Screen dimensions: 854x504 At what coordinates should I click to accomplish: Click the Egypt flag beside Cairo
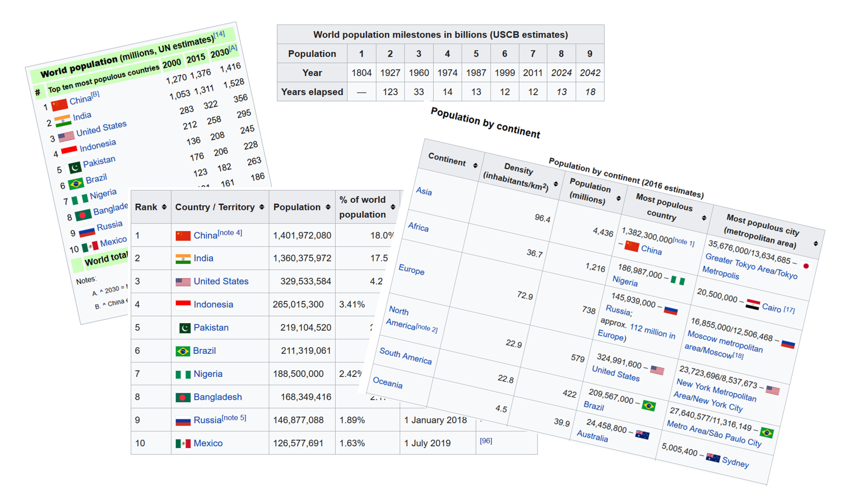(753, 305)
